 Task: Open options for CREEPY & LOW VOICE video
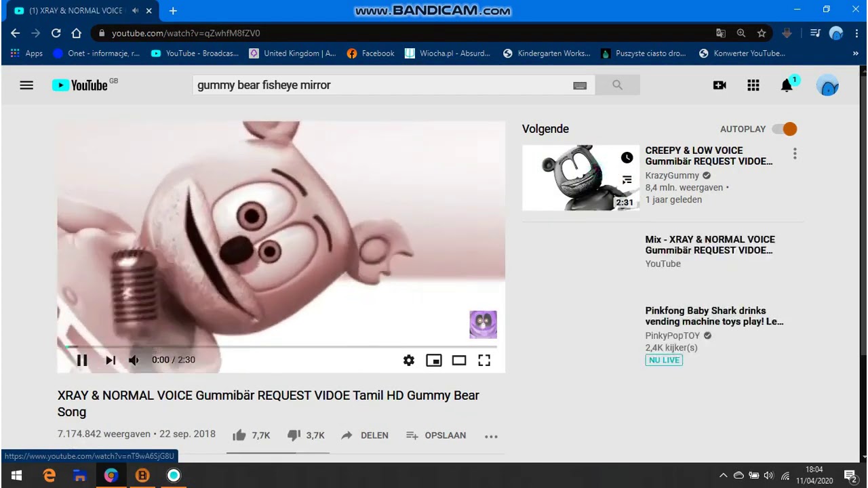[795, 154]
